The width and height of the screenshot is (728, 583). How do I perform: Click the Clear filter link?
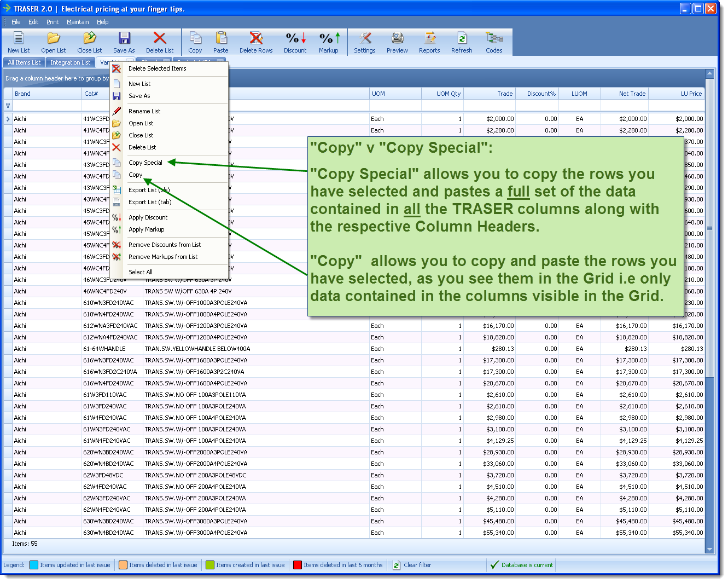[x=417, y=565]
